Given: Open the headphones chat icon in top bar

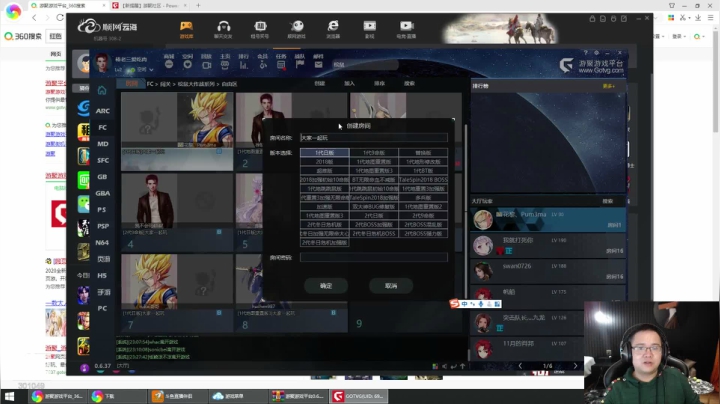Looking at the screenshot, I should point(224,29).
